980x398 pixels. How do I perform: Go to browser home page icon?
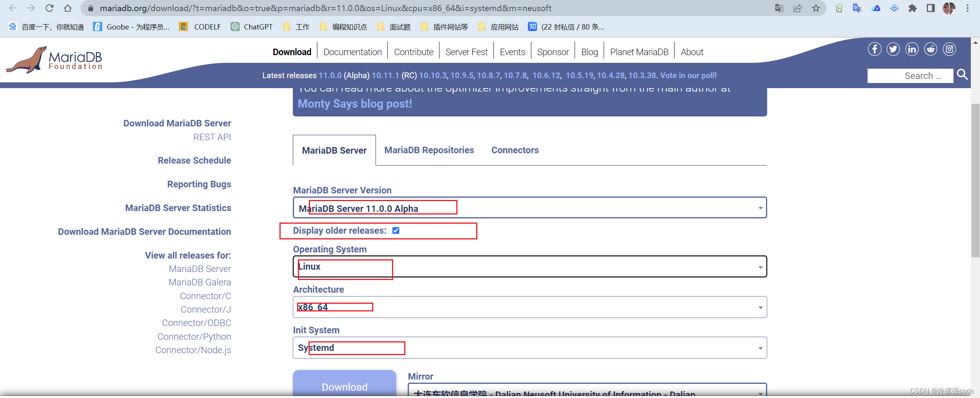click(68, 8)
